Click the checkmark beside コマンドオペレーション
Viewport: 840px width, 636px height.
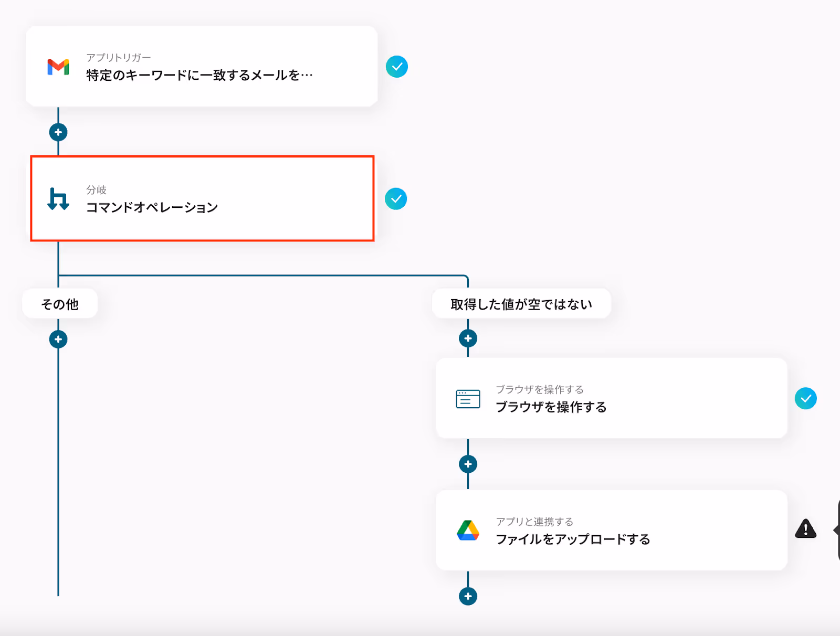click(396, 199)
